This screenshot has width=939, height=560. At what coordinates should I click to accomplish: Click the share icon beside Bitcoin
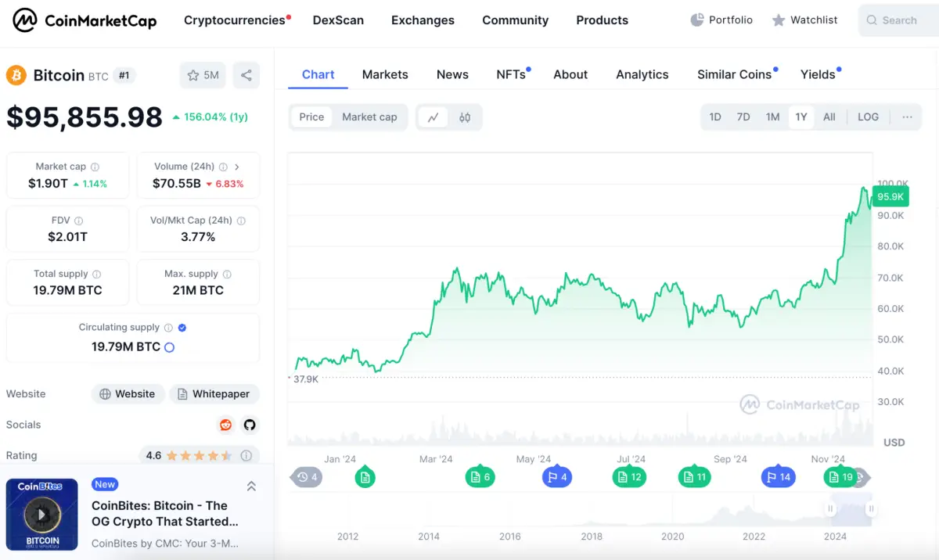[246, 75]
